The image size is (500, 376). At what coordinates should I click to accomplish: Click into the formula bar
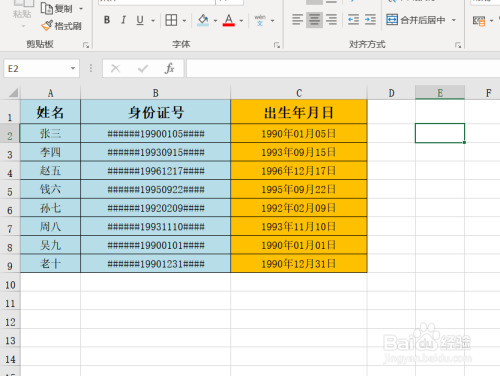click(x=343, y=69)
